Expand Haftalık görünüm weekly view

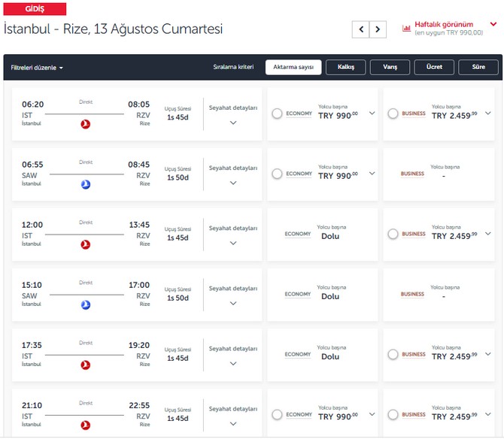pyautogui.click(x=493, y=24)
